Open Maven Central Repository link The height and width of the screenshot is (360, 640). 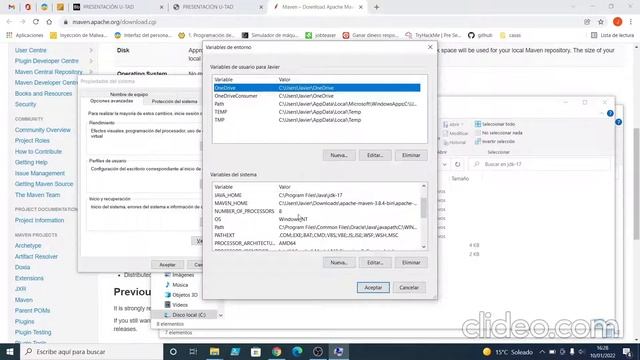click(49, 72)
